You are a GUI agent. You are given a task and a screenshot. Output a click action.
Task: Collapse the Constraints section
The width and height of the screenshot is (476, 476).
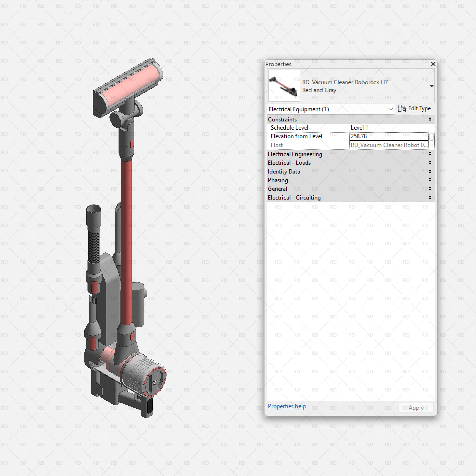(x=430, y=119)
